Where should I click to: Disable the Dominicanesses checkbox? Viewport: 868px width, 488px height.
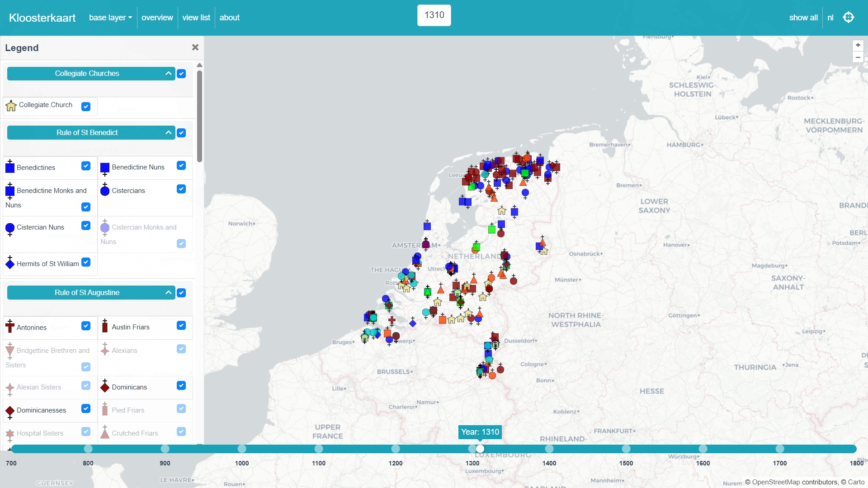[86, 408]
